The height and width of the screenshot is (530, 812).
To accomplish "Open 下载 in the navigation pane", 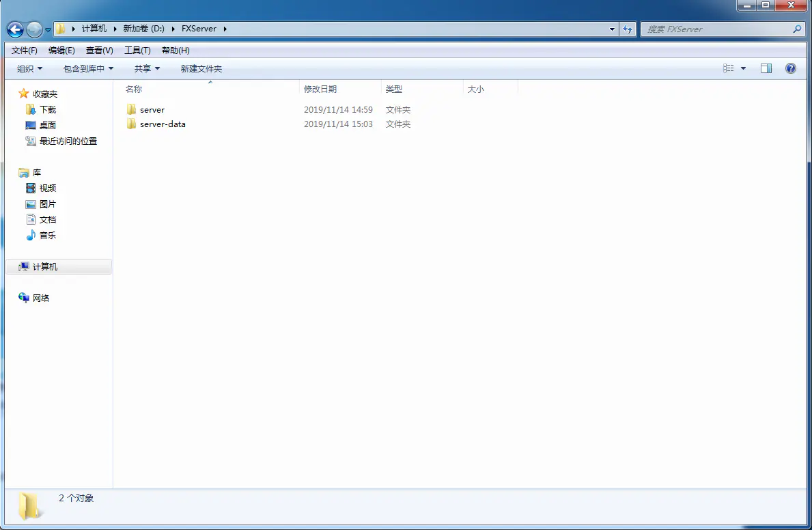I will (x=48, y=110).
